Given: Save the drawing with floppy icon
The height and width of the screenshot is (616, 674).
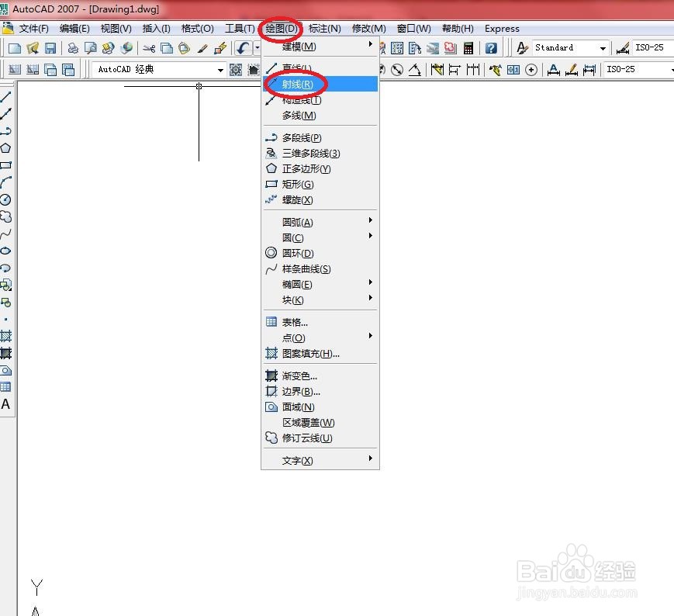Looking at the screenshot, I should (50, 48).
